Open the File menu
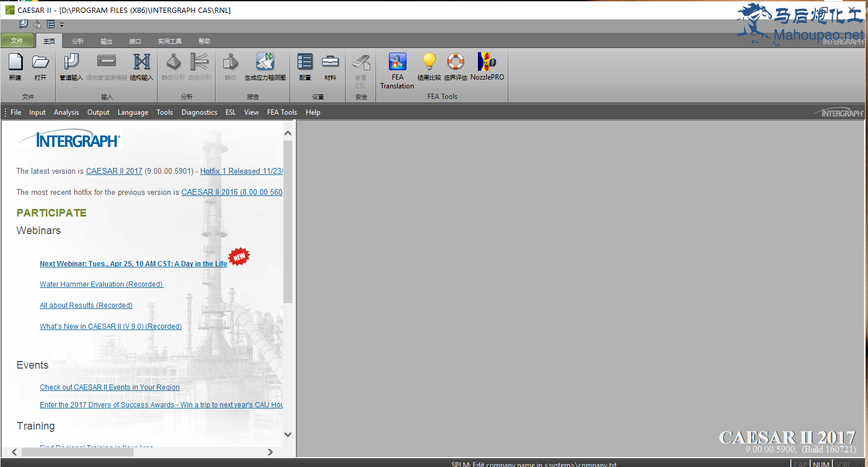Screen dimensions: 868x467 click(16, 112)
